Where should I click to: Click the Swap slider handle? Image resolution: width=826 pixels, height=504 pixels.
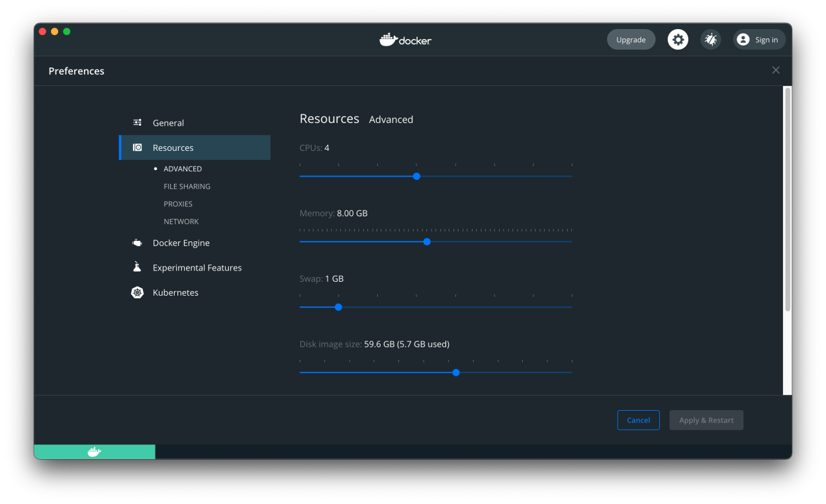click(x=338, y=307)
